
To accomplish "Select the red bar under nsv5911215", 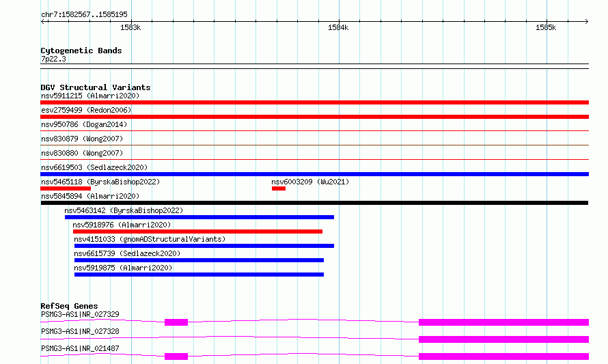I will pyautogui.click(x=314, y=102).
